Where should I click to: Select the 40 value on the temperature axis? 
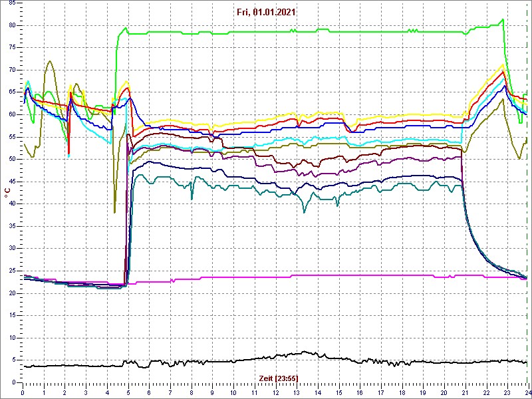click(x=11, y=204)
